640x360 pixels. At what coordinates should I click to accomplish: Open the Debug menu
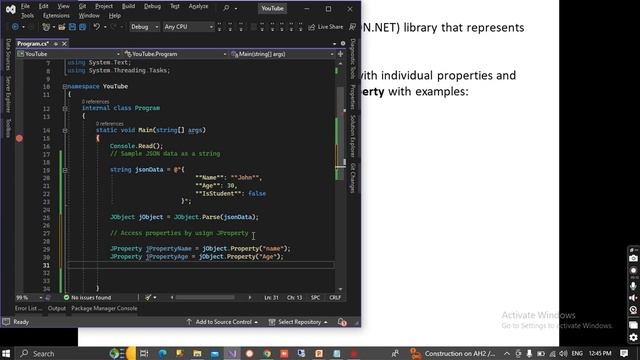pos(152,6)
